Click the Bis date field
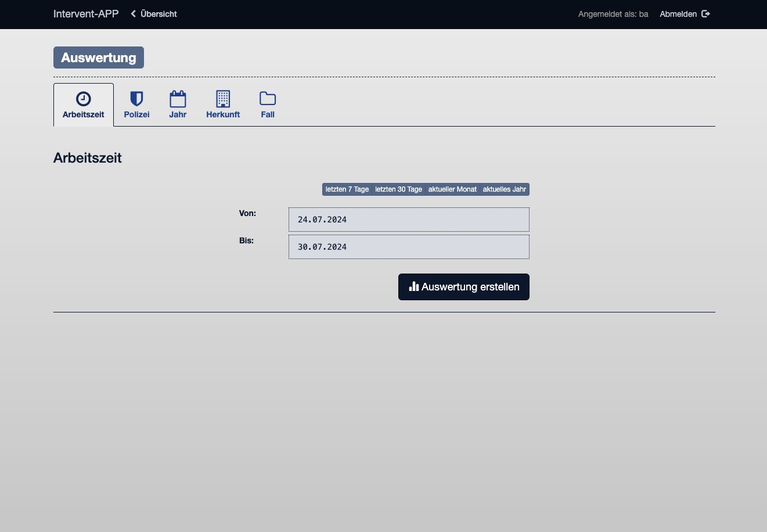 409,247
